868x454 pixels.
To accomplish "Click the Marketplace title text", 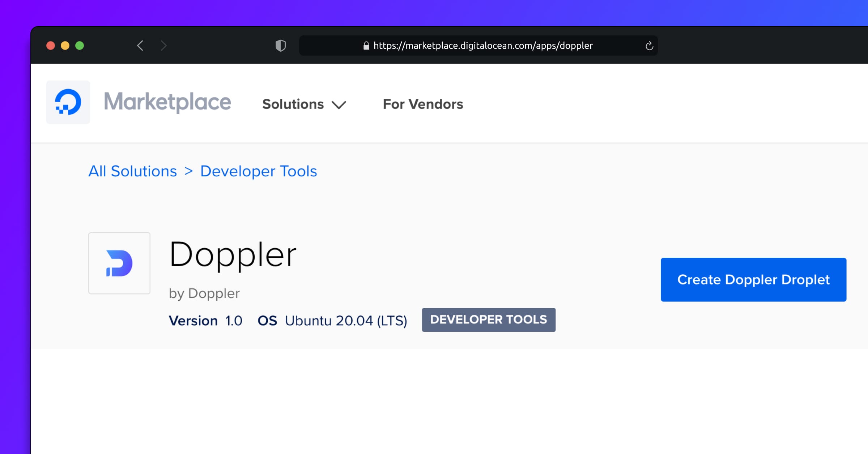I will pos(167,102).
